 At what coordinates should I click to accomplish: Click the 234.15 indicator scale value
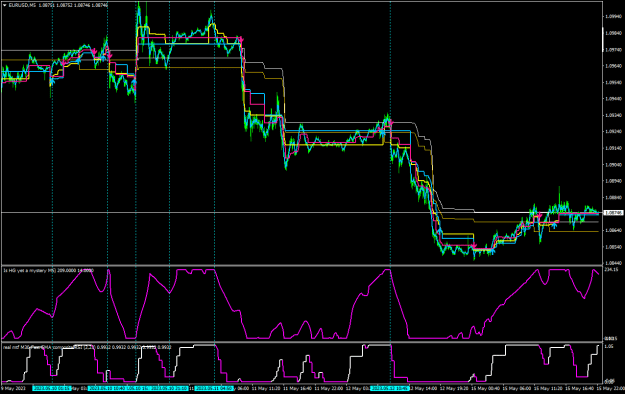coord(611,270)
